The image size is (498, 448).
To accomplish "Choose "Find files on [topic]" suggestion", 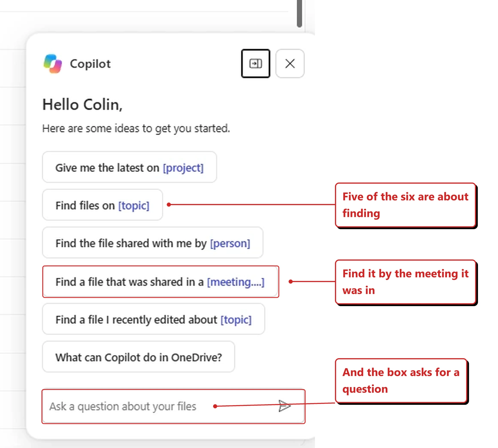I will (x=102, y=205).
